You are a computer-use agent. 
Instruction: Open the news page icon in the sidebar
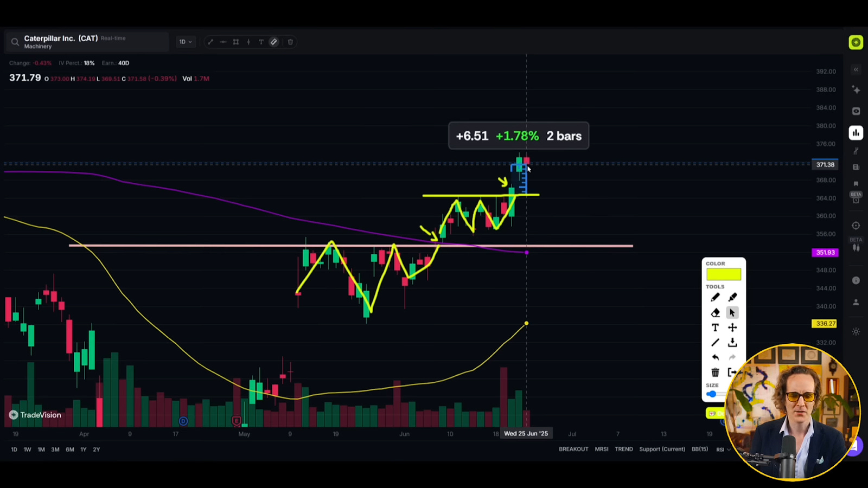coord(856,167)
